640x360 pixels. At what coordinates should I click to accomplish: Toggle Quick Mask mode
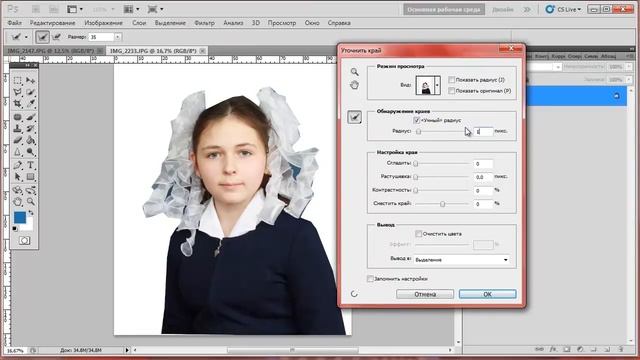pos(24,240)
